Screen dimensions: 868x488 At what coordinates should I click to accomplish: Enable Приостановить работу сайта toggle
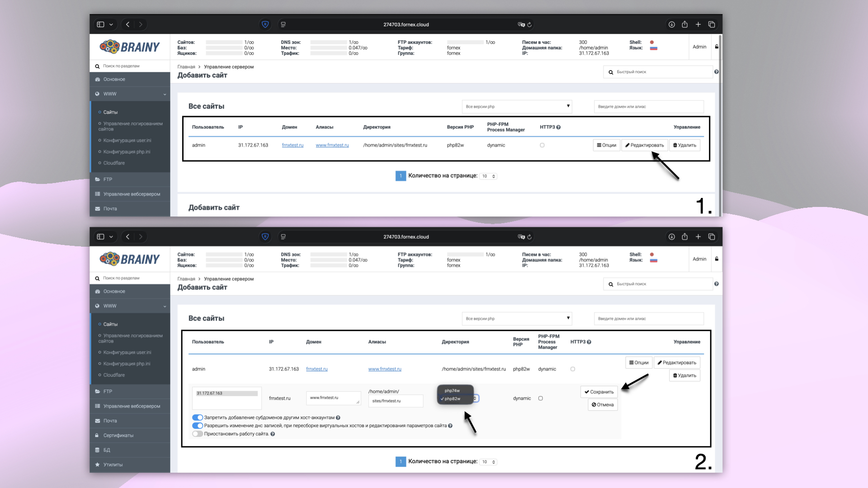[198, 434]
